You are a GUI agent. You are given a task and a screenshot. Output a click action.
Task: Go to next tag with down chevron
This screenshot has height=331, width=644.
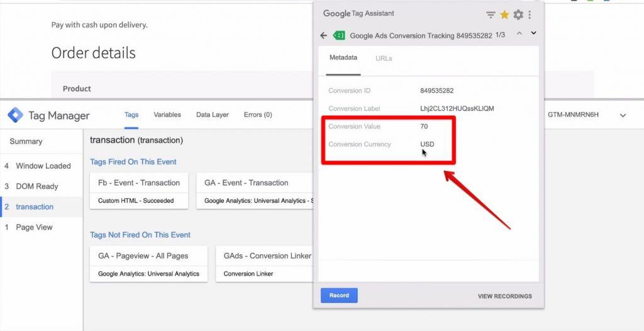[533, 33]
